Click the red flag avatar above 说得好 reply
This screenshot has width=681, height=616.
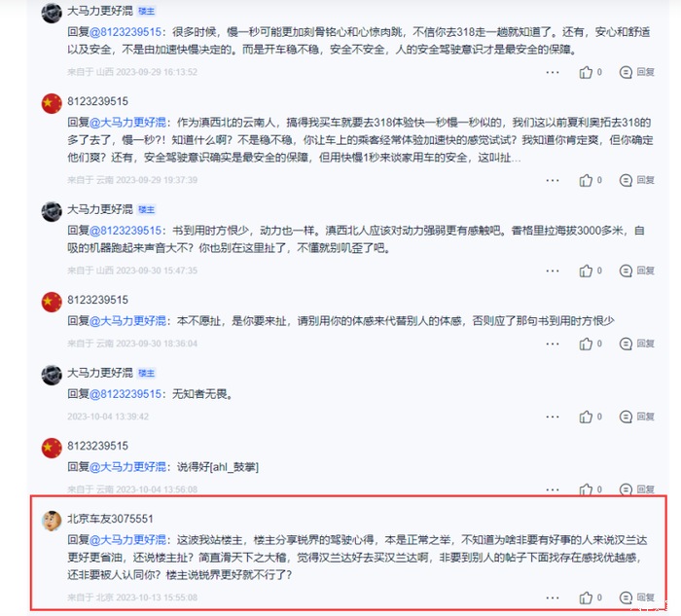(x=52, y=448)
